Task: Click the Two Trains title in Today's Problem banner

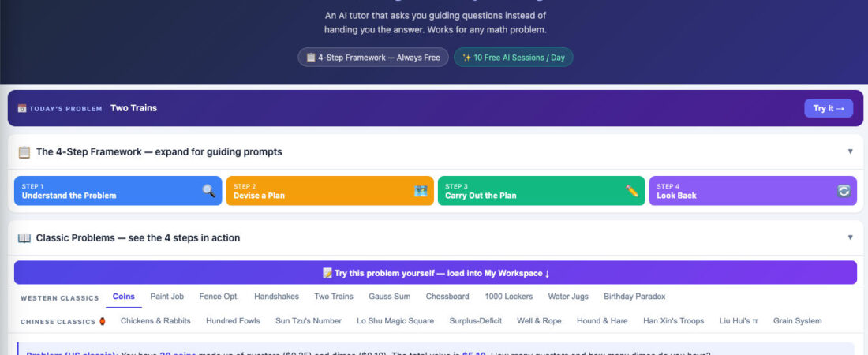Action: click(x=133, y=108)
